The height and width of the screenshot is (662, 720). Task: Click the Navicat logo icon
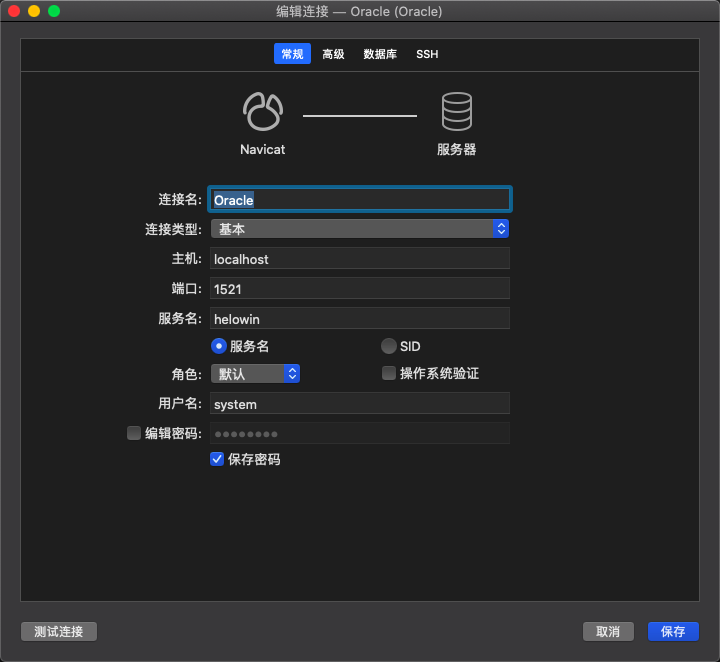pyautogui.click(x=263, y=112)
